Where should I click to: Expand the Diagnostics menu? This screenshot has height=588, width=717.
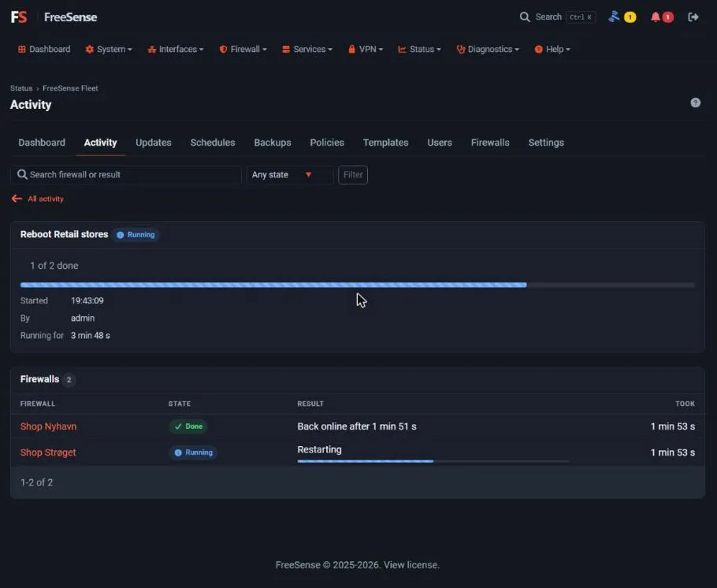tap(488, 50)
